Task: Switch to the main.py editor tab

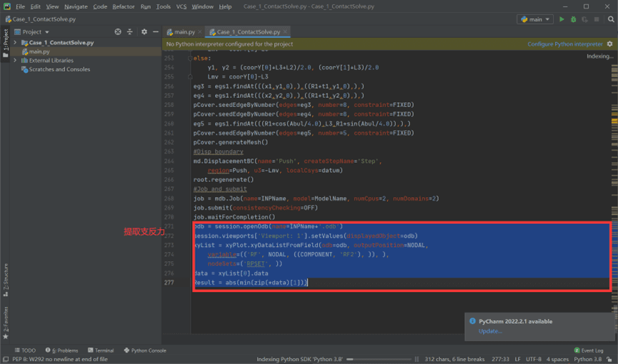Action: [x=184, y=32]
